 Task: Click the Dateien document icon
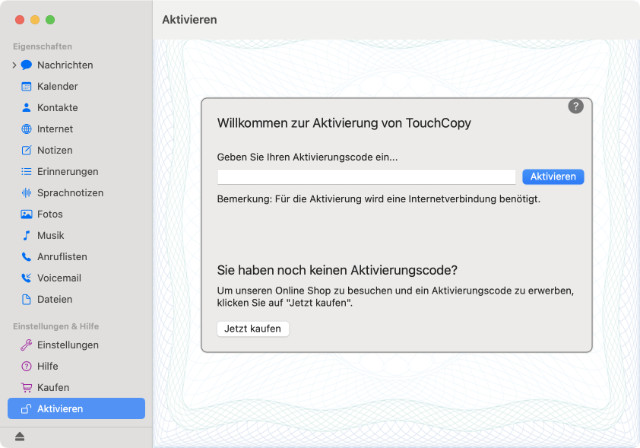point(27,299)
